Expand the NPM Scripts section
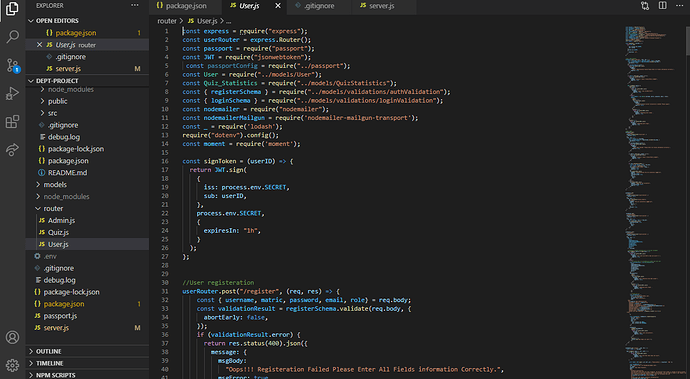The image size is (690, 379). [x=87, y=375]
